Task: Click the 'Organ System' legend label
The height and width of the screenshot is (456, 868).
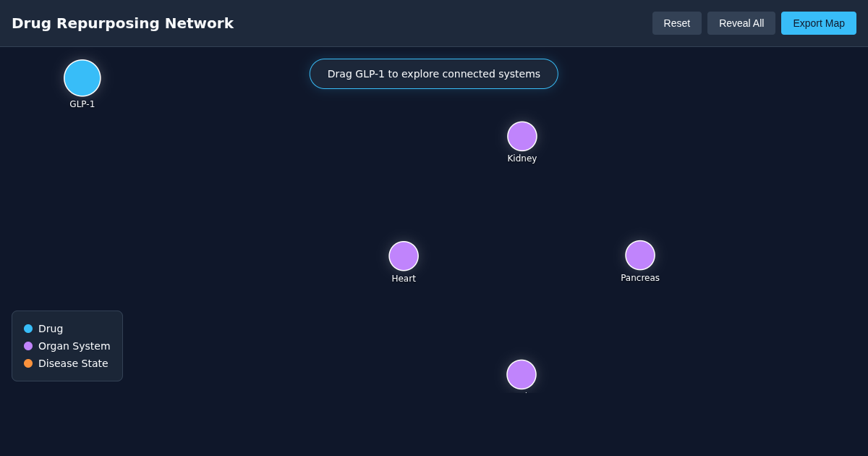Action: [75, 346]
